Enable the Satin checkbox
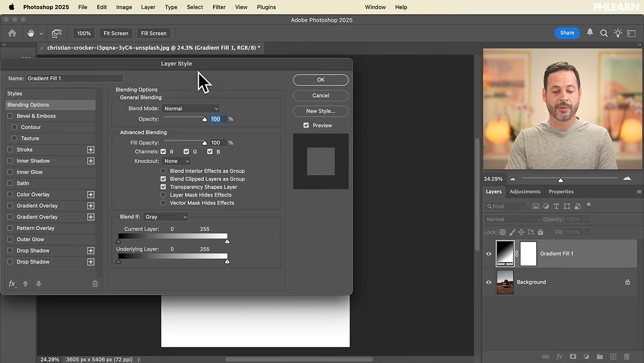The height and width of the screenshot is (363, 644). 10,184
